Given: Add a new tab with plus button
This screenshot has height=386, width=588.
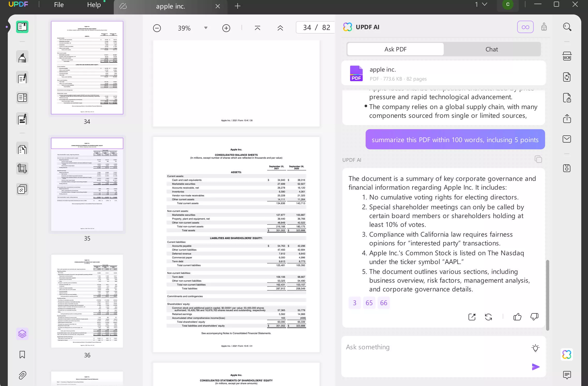Looking at the screenshot, I should [x=238, y=6].
